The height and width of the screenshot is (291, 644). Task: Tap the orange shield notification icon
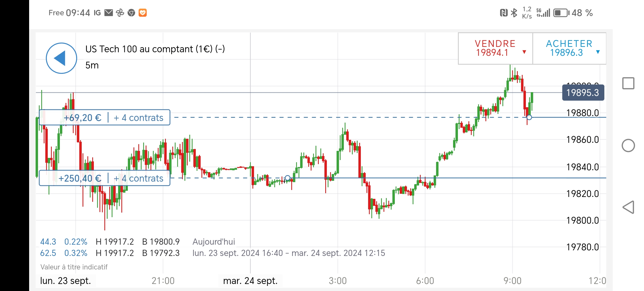coord(143,13)
